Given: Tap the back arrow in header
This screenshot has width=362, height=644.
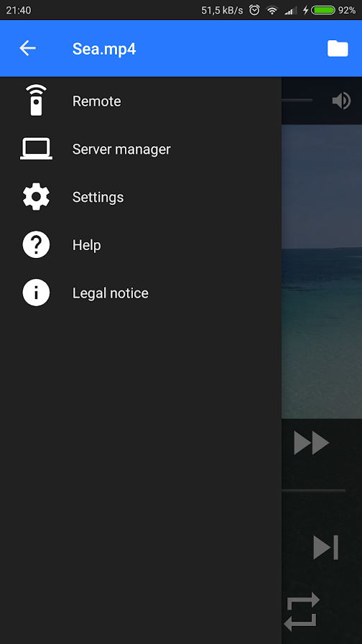Looking at the screenshot, I should 27,48.
